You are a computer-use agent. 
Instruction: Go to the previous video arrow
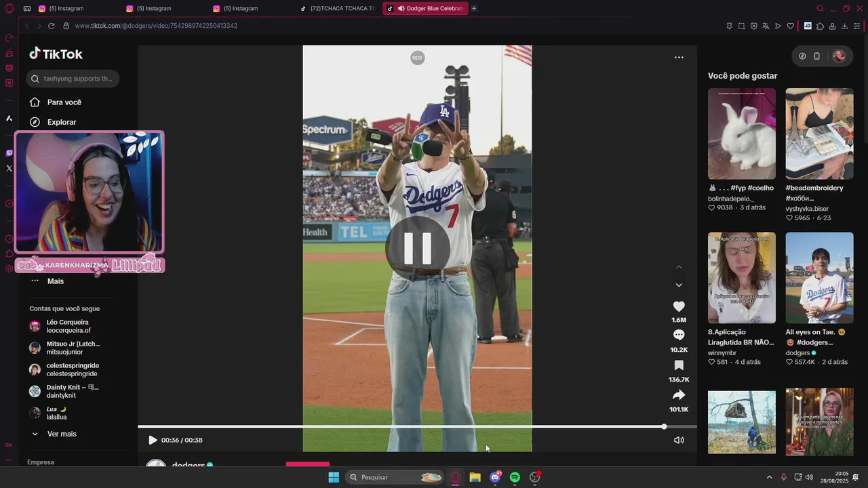pos(679,267)
